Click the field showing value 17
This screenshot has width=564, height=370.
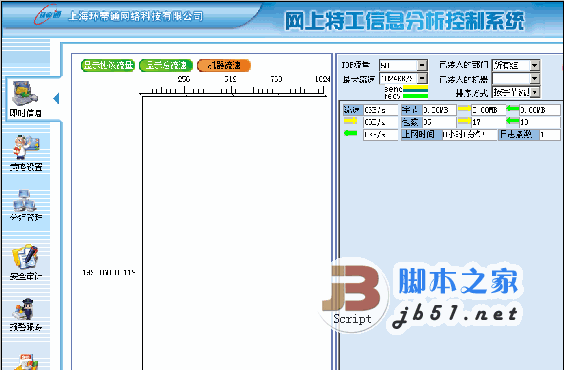488,123
